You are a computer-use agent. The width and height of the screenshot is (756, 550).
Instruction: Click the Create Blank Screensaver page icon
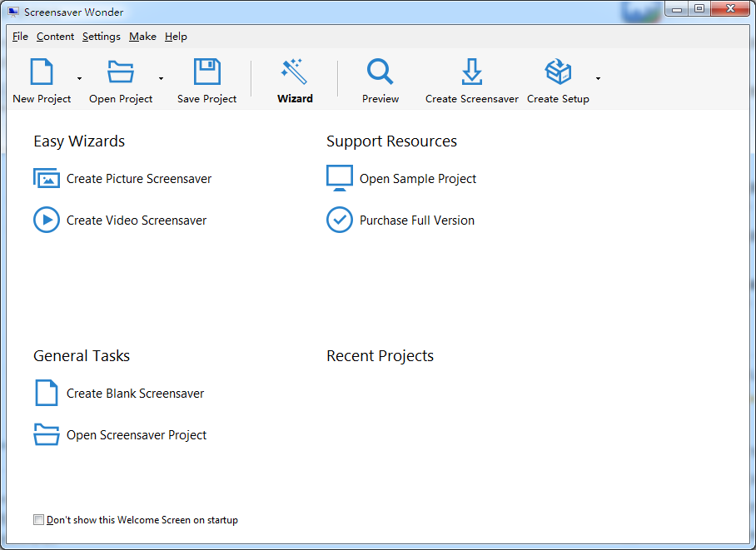pos(47,393)
